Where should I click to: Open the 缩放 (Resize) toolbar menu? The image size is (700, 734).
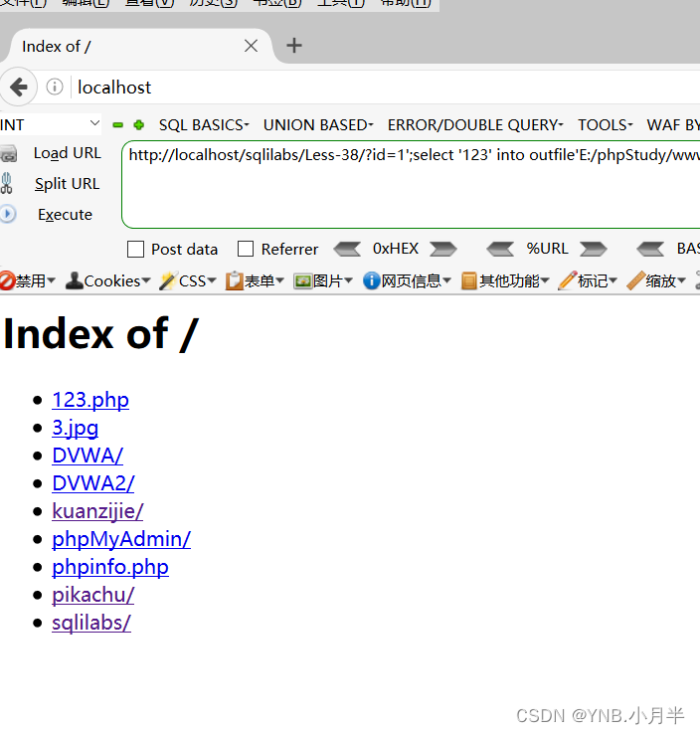click(656, 280)
